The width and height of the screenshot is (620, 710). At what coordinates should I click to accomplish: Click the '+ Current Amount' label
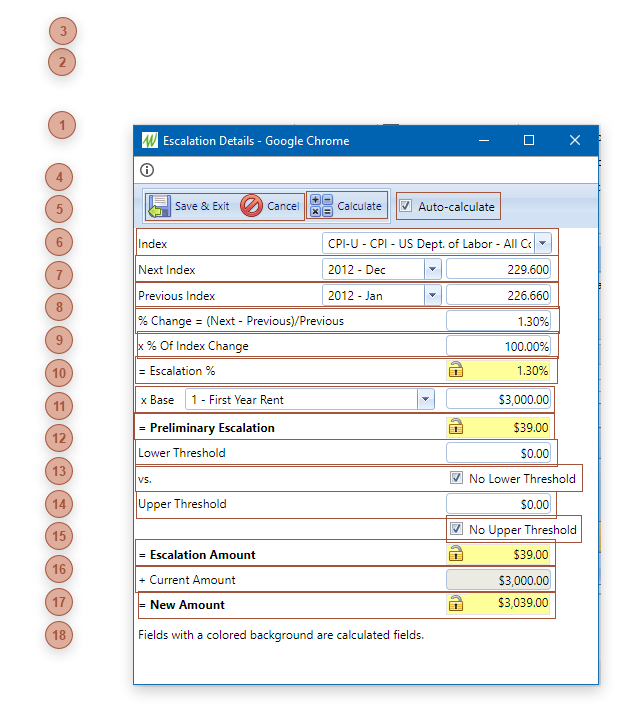coord(187,580)
